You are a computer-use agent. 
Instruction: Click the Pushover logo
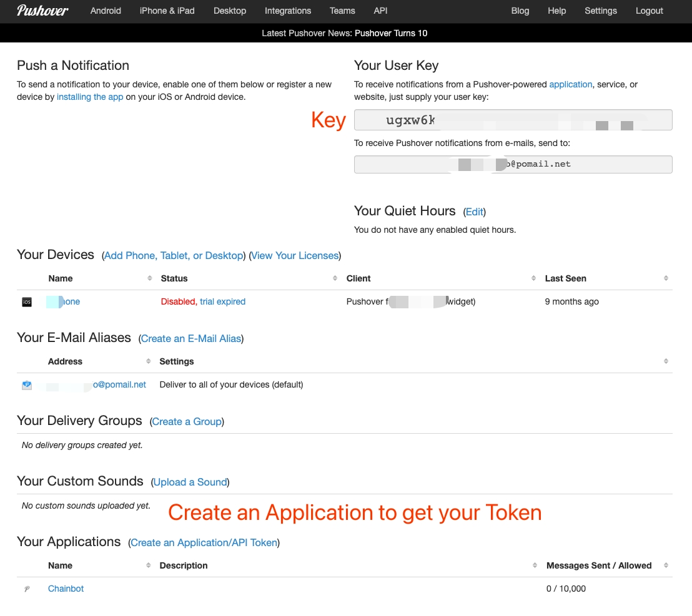(42, 11)
